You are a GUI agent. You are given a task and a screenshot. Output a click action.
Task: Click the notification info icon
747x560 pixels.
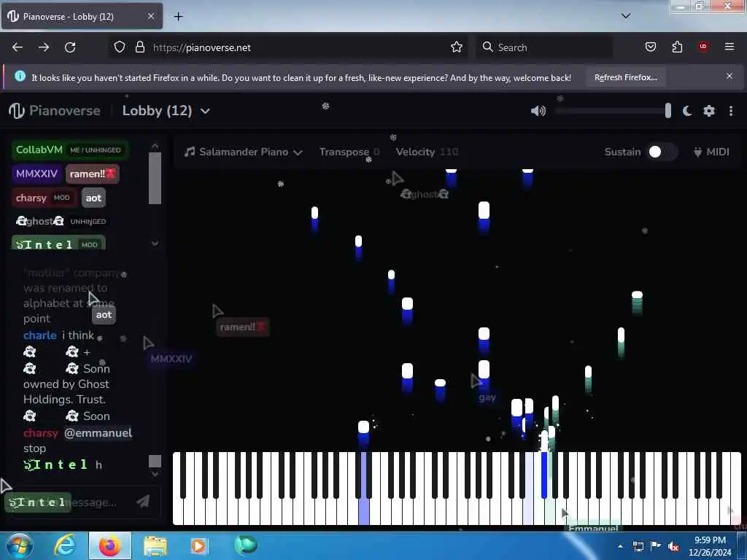click(x=20, y=76)
